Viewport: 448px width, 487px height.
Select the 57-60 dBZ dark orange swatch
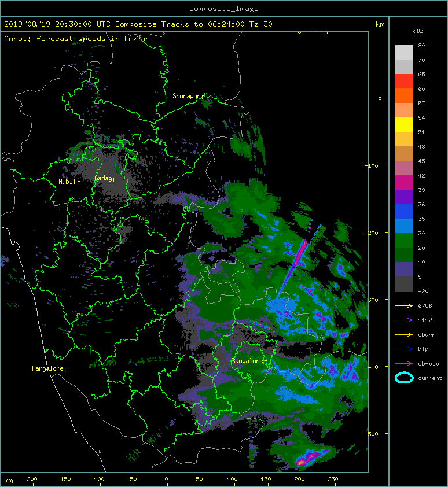pyautogui.click(x=404, y=95)
